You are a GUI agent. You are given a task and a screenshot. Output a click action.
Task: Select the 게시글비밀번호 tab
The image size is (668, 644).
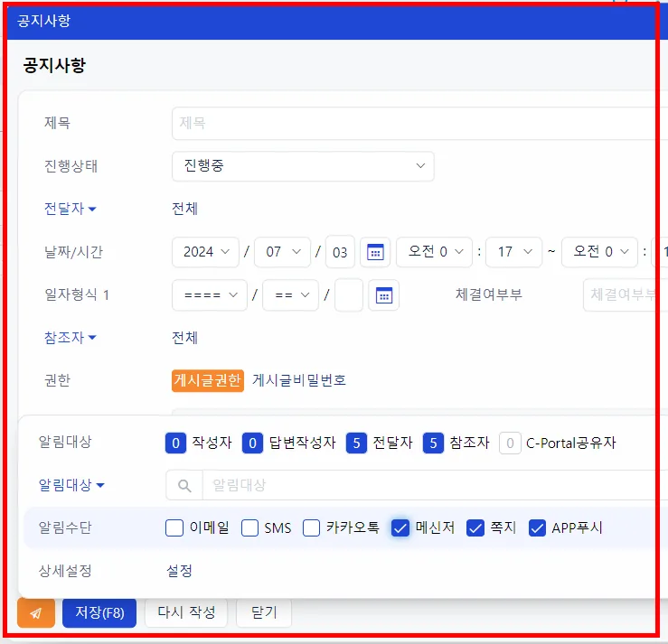[299, 380]
